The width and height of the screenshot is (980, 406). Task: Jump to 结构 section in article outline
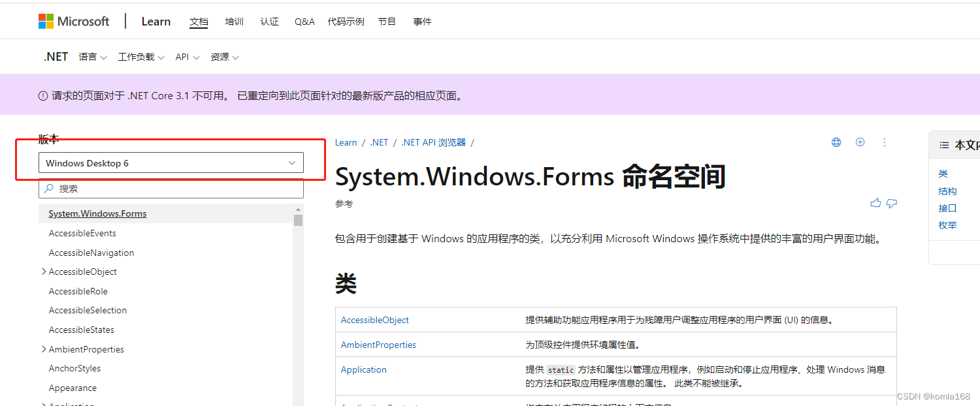(947, 191)
